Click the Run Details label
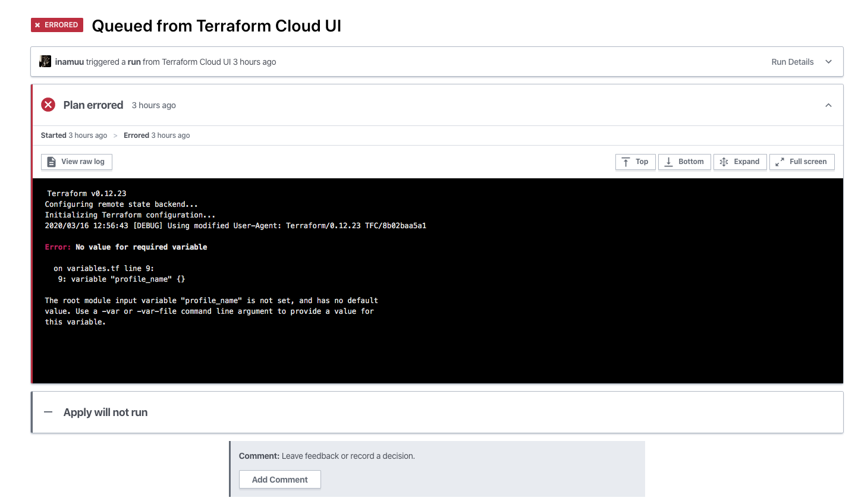 792,62
